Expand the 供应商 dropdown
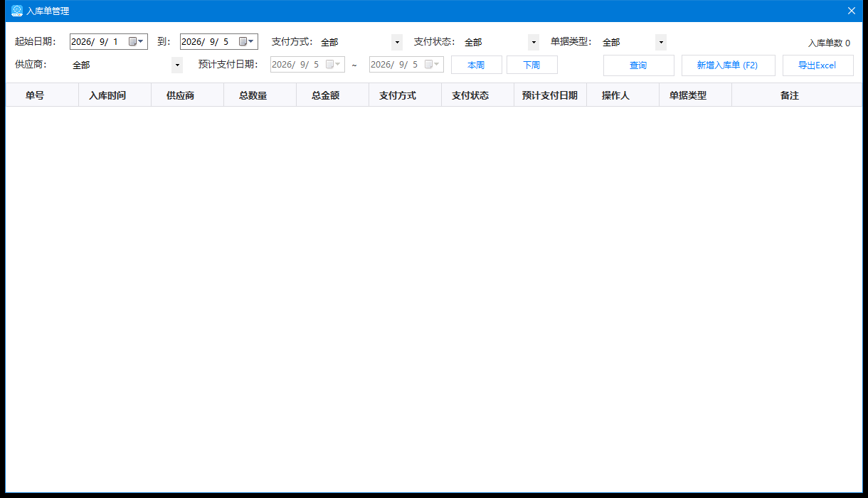The width and height of the screenshot is (868, 498). 177,65
